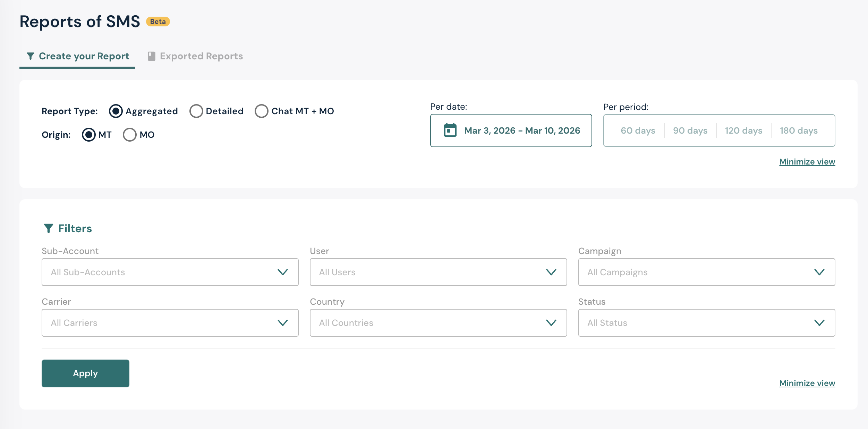
Task: Open the All Status dropdown
Action: [706, 323]
